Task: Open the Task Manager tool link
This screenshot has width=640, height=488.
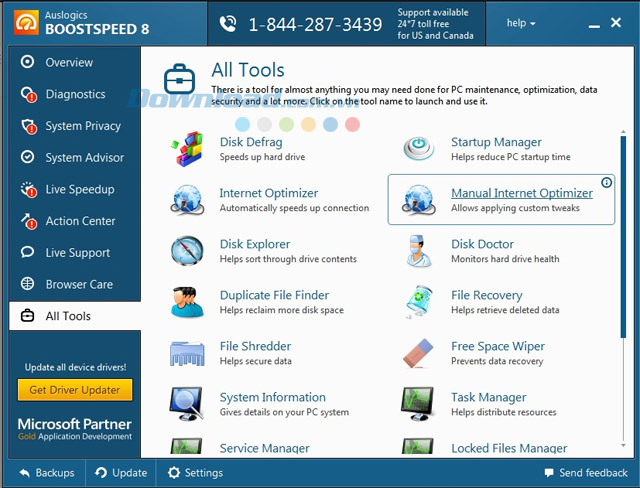Action: point(489,397)
